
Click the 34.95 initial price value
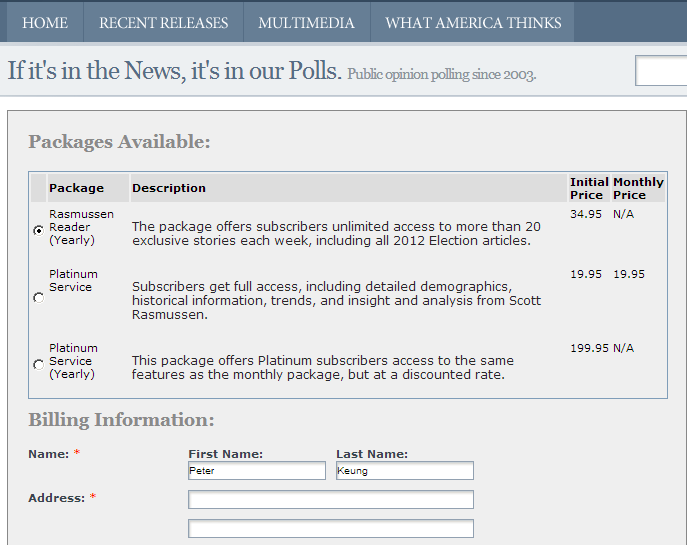point(586,214)
